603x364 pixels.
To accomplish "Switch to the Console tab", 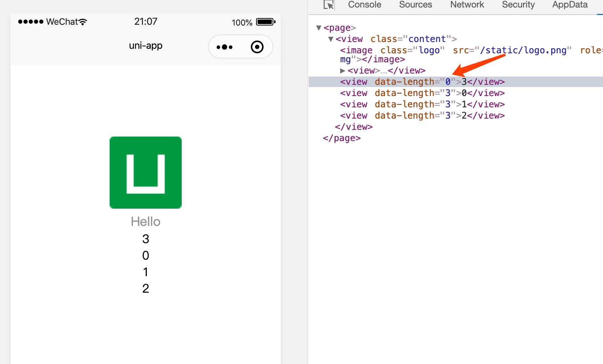I will pos(364,5).
